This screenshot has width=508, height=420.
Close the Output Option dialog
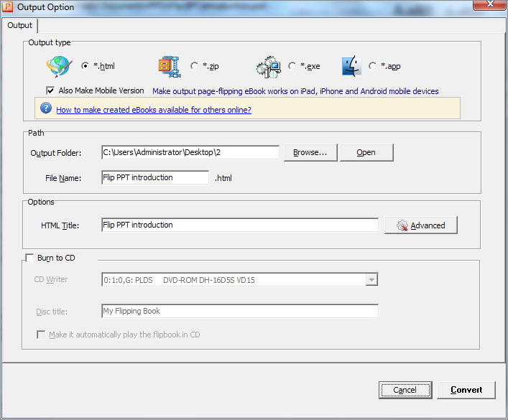(x=489, y=4)
